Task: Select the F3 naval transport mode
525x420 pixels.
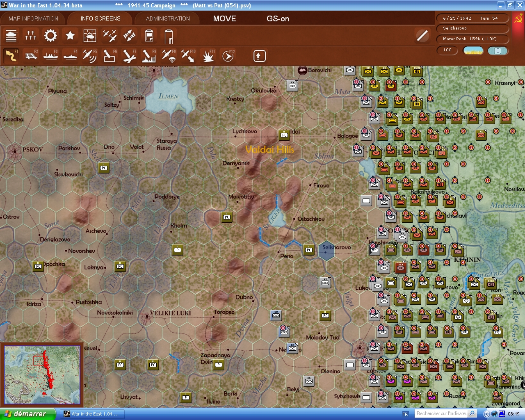Action: tap(50, 56)
